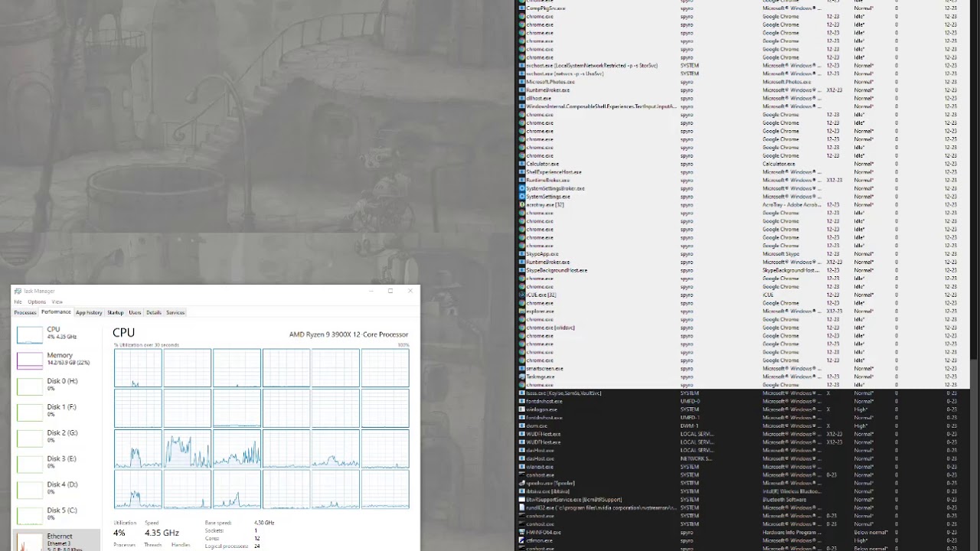The width and height of the screenshot is (980, 551).
Task: Click the Microsoft.Photos.exe process icon
Action: pos(522,82)
